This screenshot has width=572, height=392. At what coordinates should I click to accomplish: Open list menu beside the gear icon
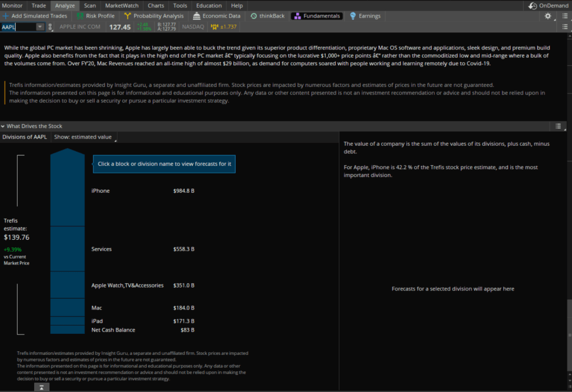click(565, 16)
